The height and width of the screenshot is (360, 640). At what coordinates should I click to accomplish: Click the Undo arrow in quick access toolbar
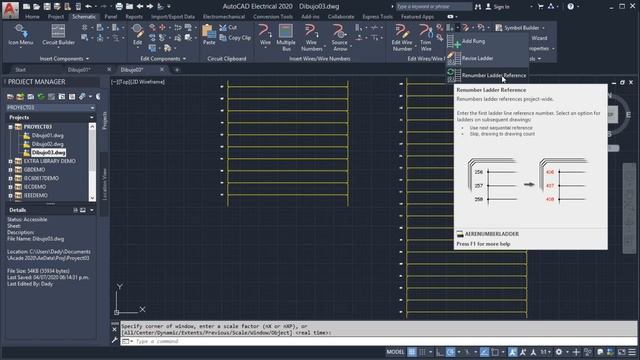point(88,7)
